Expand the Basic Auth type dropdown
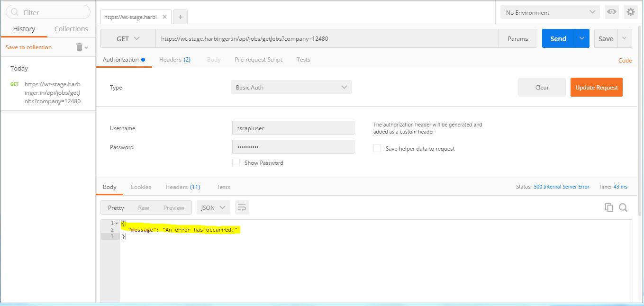 (x=291, y=87)
